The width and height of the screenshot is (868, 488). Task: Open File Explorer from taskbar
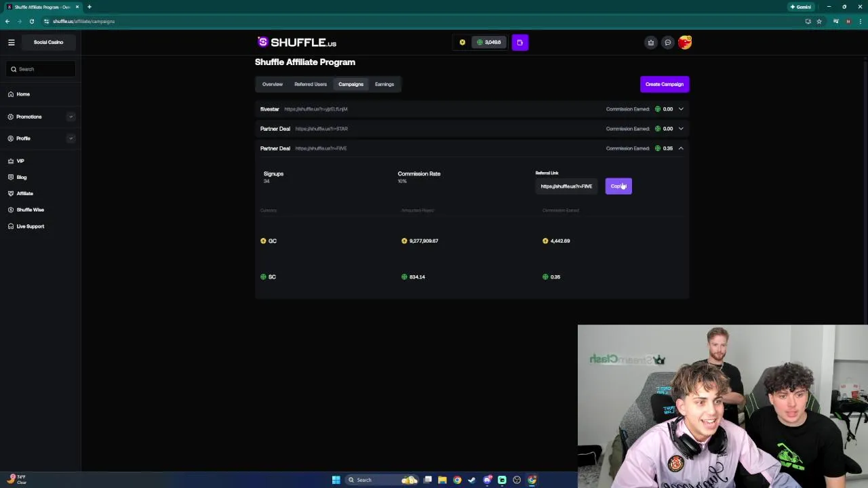point(442,480)
